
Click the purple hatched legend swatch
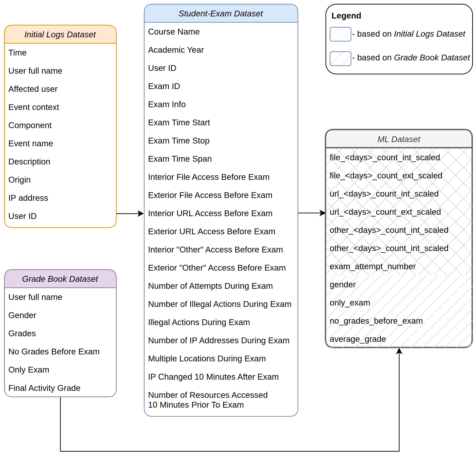pyautogui.click(x=340, y=58)
